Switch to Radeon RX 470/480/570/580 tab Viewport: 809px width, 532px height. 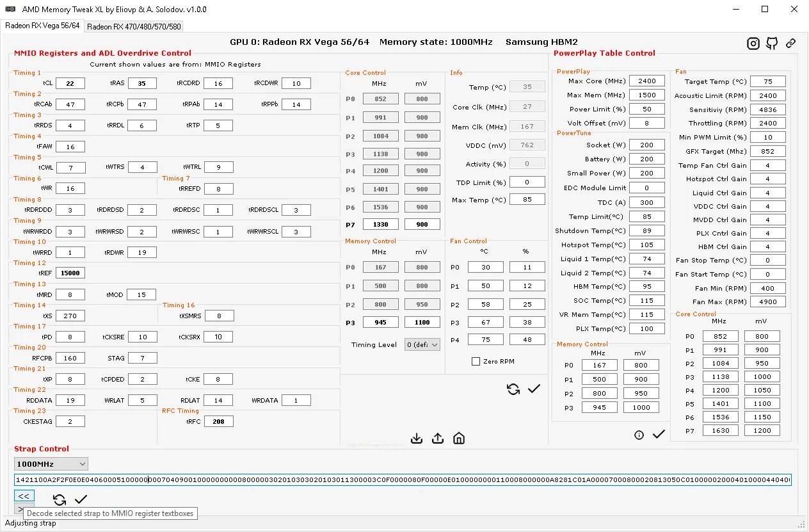coord(134,27)
